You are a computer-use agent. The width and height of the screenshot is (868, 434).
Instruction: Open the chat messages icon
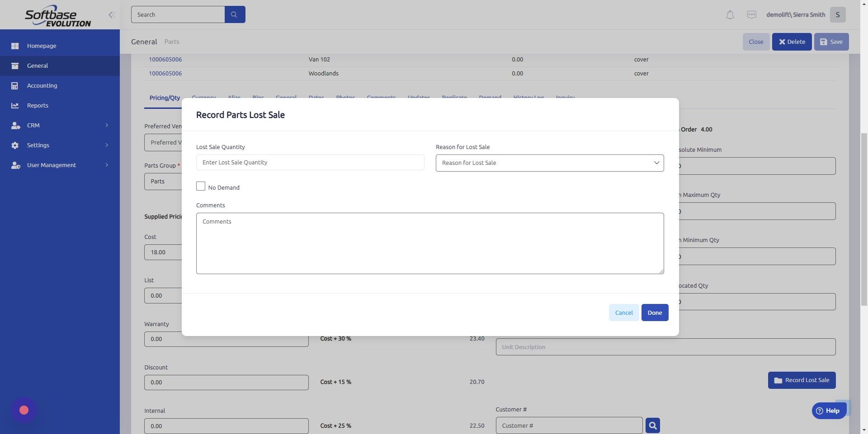tap(751, 14)
